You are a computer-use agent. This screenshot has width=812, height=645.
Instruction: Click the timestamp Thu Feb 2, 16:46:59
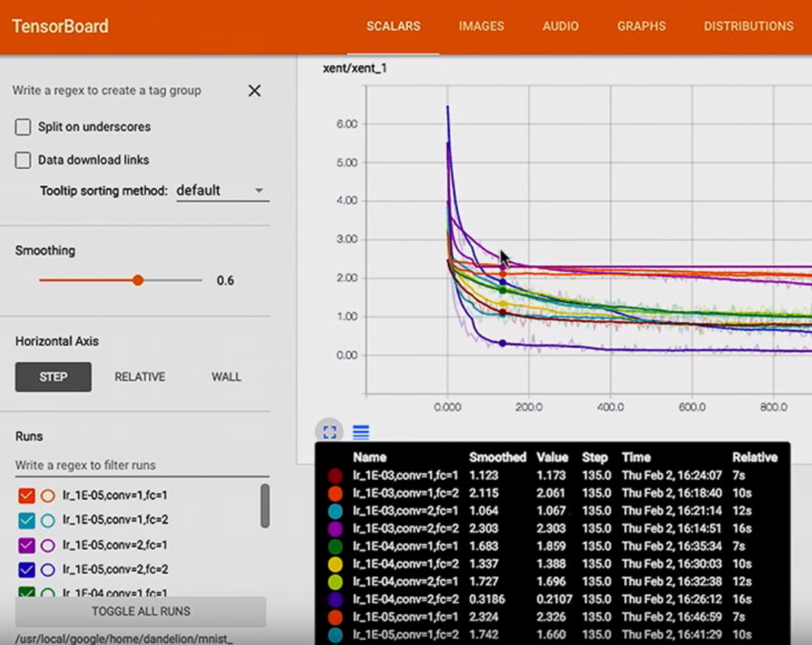tap(671, 617)
